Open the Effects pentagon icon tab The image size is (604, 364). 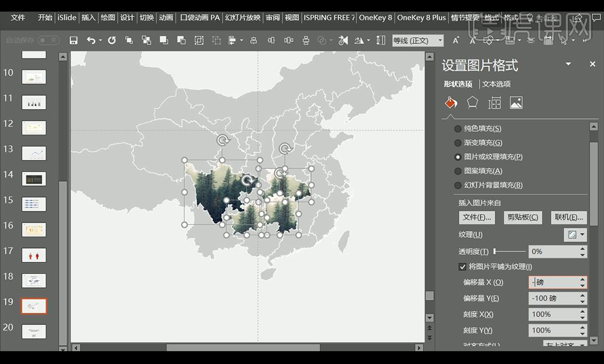pos(472,102)
